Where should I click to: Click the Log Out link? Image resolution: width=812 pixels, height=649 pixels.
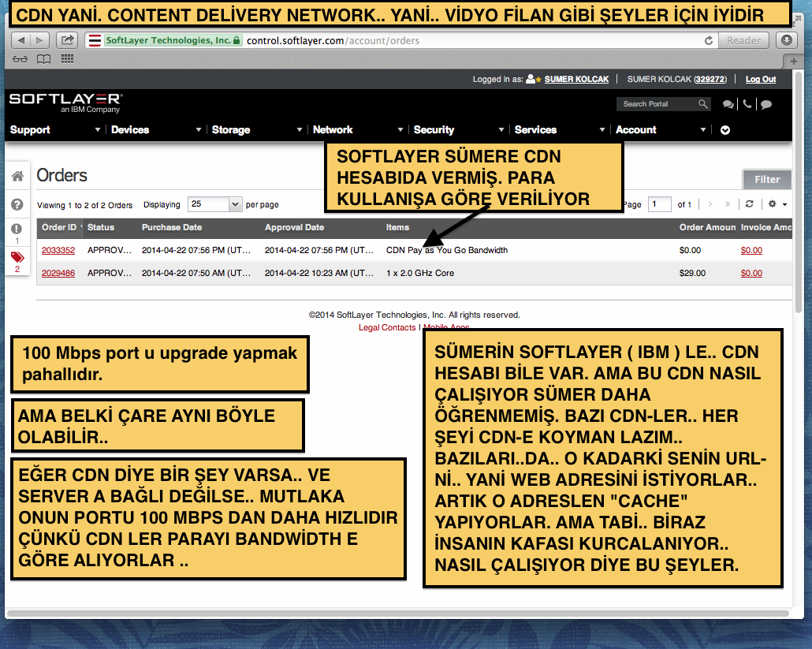[x=761, y=79]
